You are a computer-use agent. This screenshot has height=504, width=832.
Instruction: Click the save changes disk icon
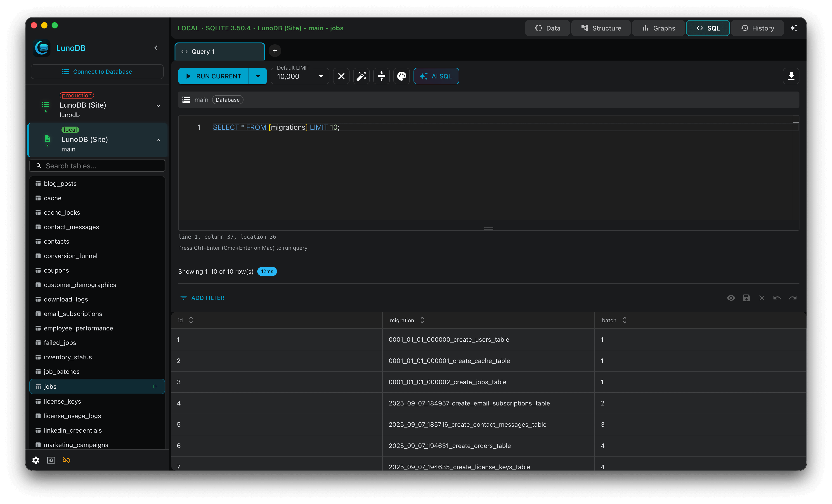[x=746, y=298]
